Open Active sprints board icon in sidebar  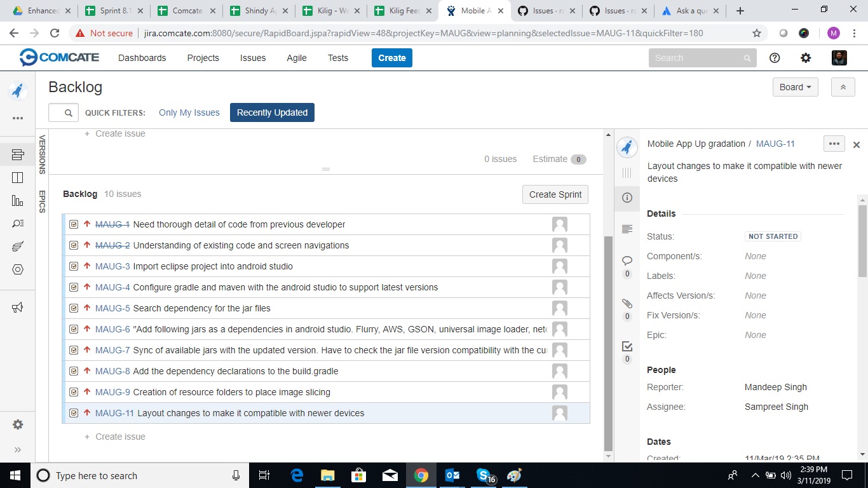click(18, 178)
